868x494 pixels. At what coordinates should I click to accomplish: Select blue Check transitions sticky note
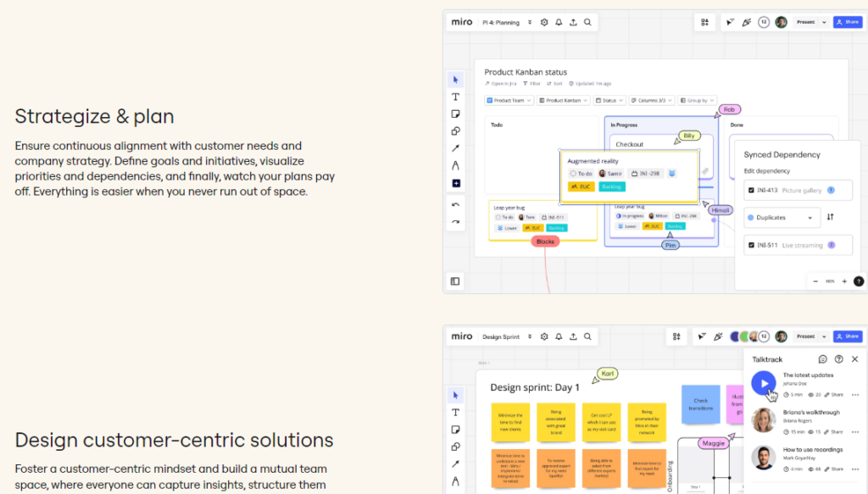[x=700, y=404]
